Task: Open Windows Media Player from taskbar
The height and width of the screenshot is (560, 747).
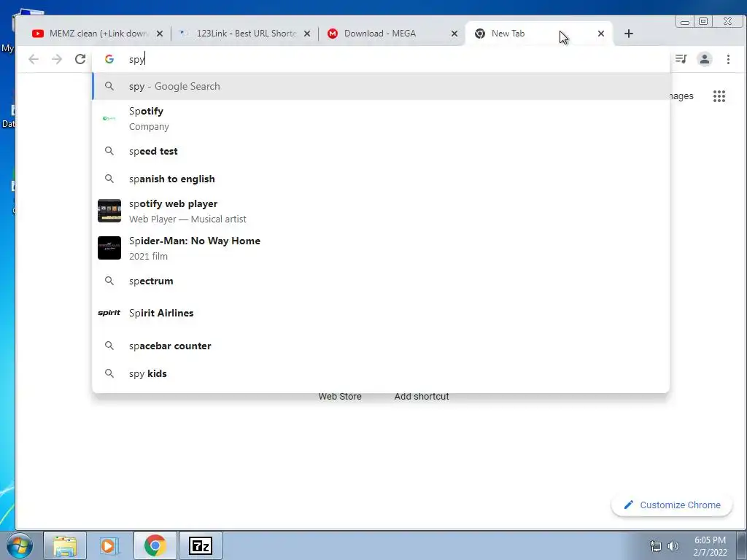Action: coord(109,545)
